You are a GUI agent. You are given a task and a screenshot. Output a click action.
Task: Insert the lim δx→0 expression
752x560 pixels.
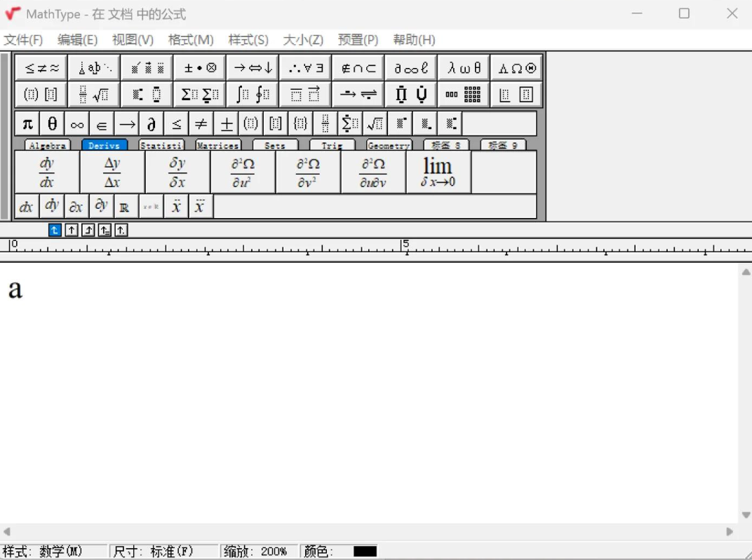(x=438, y=172)
